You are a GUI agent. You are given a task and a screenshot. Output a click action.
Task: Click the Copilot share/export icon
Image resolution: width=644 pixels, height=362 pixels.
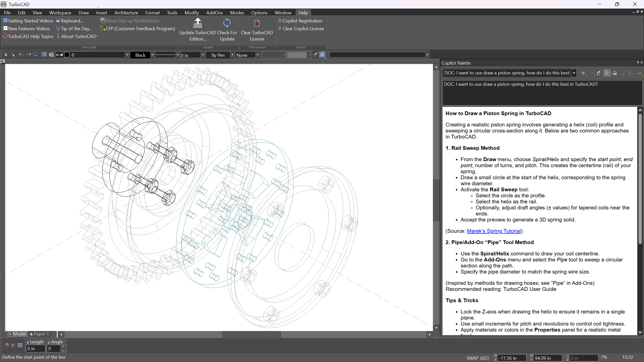pos(598,73)
